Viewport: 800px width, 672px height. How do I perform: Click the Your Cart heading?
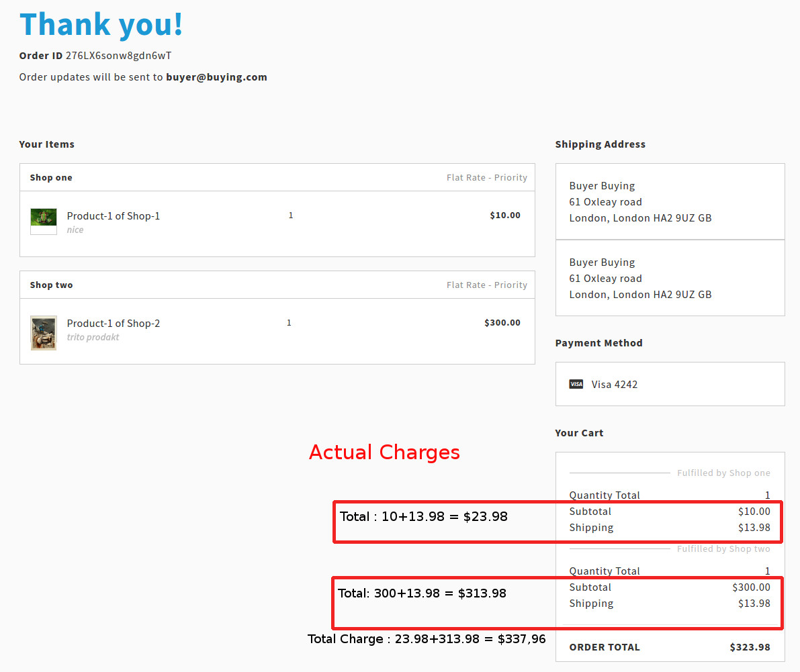pos(579,433)
